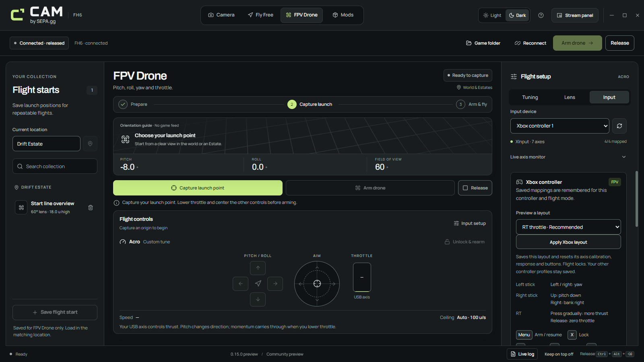Image resolution: width=644 pixels, height=362 pixels.
Task: Expand the Live axis monitor section
Action: (568, 157)
